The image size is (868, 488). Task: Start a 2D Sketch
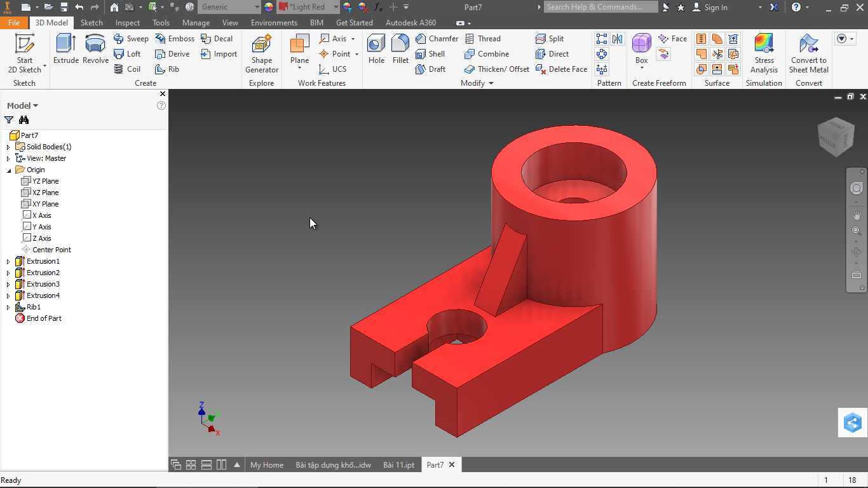(24, 53)
